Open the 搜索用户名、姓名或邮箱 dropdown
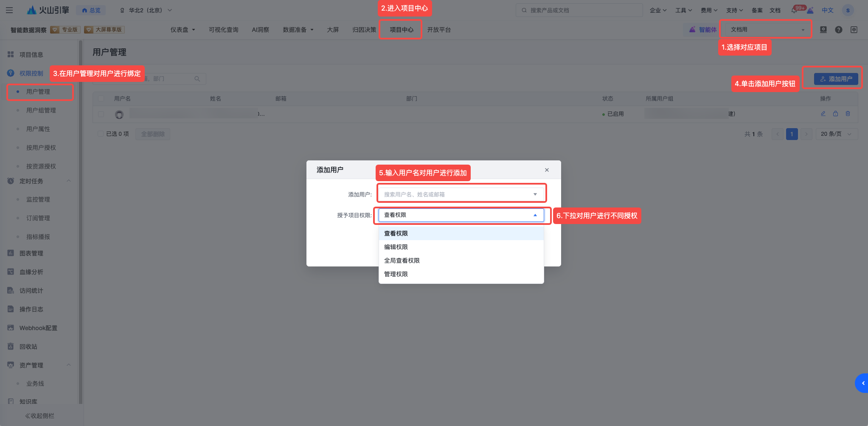 pyautogui.click(x=461, y=194)
